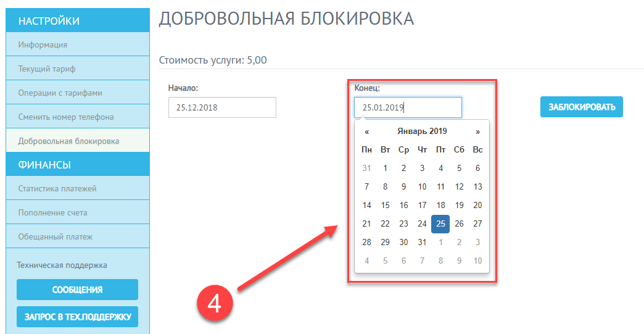Pick January 27 in calendar
Screen dimensions: 644x334
[477, 224]
